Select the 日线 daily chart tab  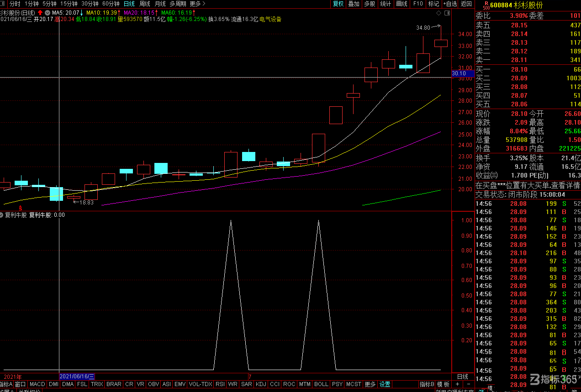129,4
